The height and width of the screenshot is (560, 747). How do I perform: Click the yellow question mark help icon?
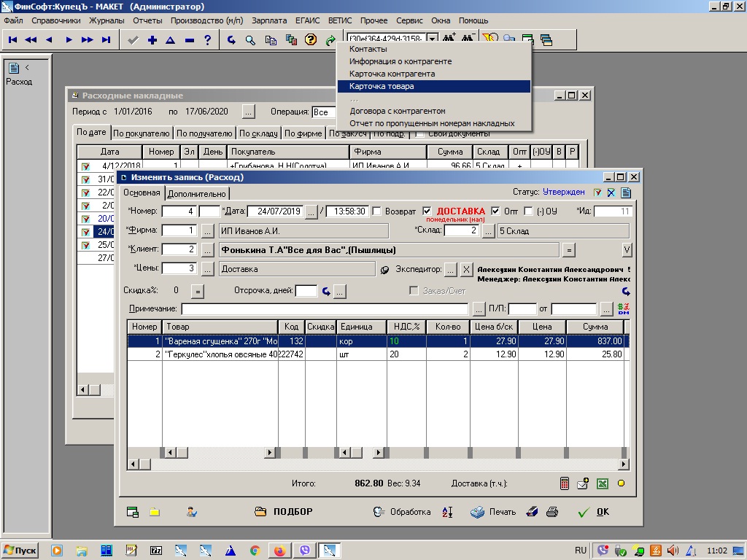[311, 40]
